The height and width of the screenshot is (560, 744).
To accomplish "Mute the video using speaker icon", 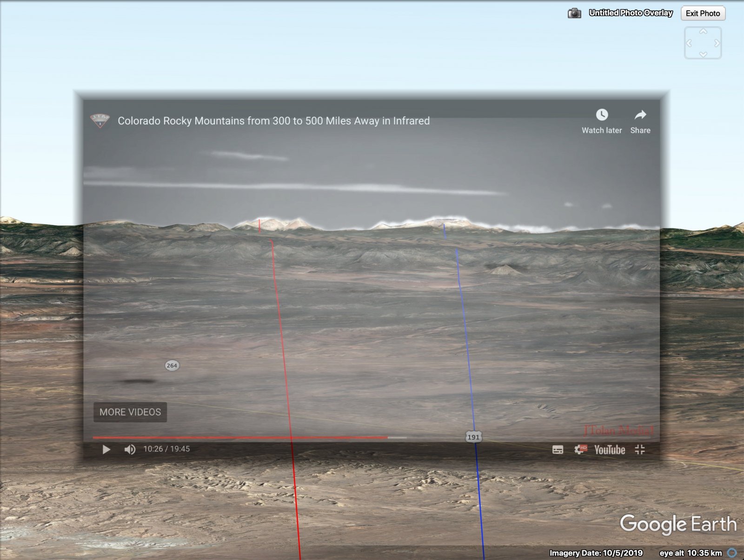I will click(130, 449).
